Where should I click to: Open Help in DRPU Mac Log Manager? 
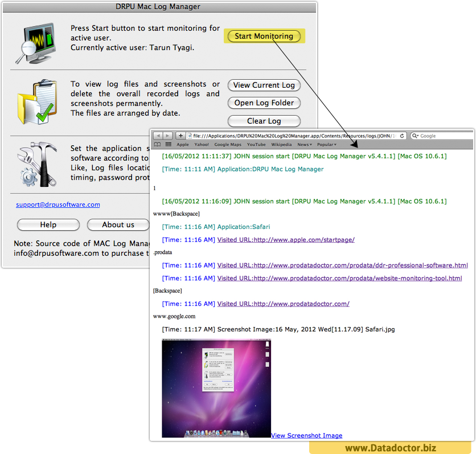[x=48, y=225]
